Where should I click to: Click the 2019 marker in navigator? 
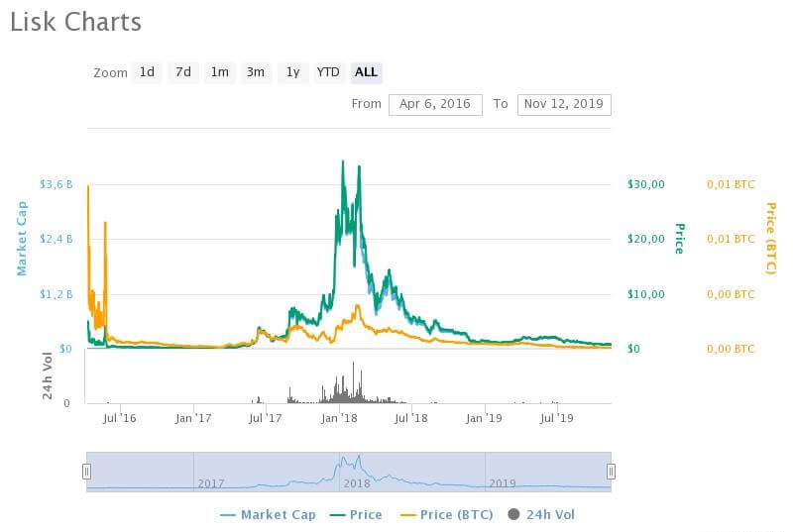tap(503, 483)
